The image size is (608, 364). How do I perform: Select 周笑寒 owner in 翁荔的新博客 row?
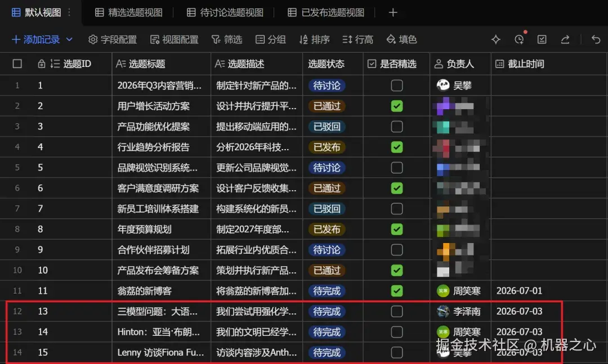tap(459, 291)
